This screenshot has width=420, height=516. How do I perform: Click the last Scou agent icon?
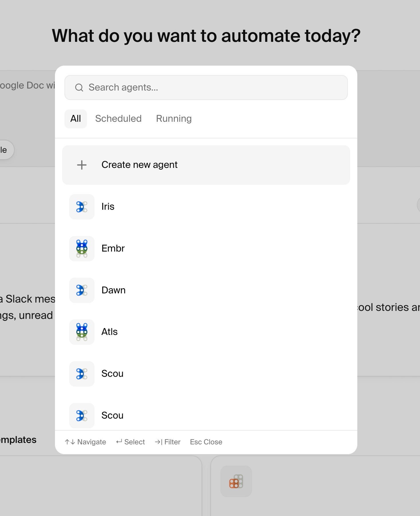click(x=82, y=415)
